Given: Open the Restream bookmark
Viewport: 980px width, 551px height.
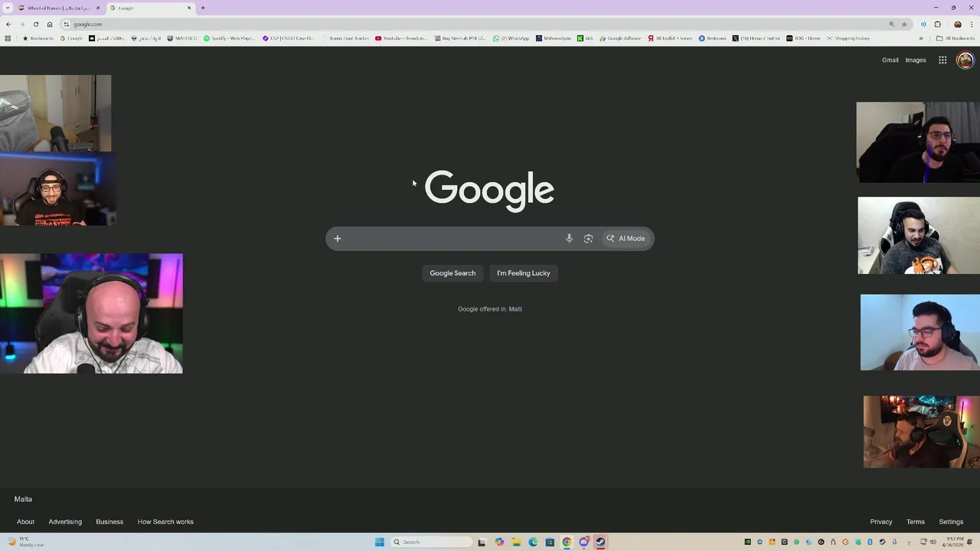Looking at the screenshot, I should 712,38.
